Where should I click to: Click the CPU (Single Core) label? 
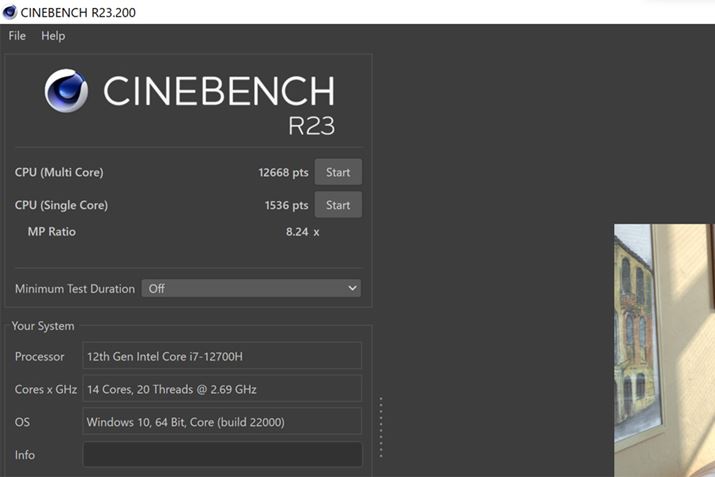click(61, 205)
